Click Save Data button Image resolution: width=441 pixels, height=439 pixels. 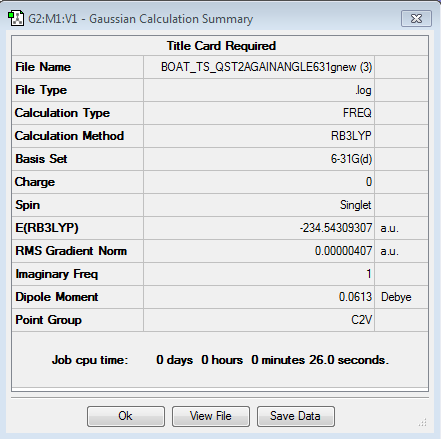295,416
